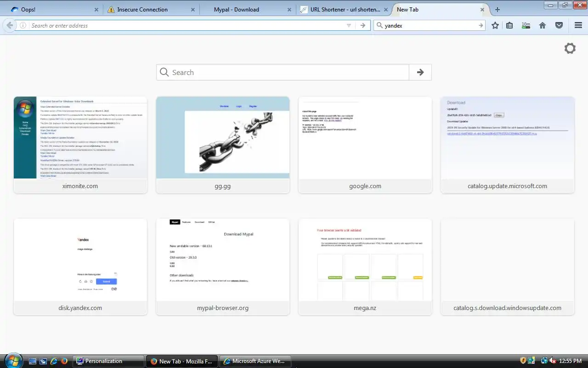This screenshot has height=368, width=588.
Task: Close the Mypal - Download tab
Action: click(289, 10)
